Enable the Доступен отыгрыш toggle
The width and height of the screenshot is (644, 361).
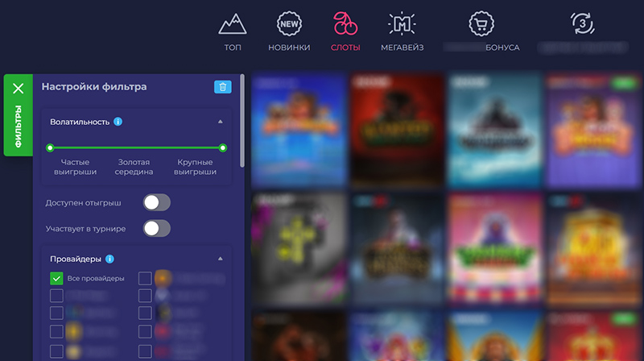pyautogui.click(x=157, y=202)
